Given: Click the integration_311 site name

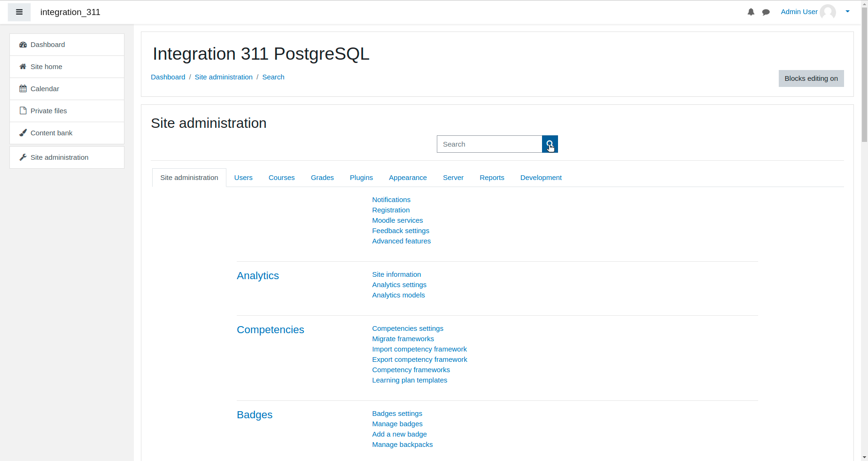Looking at the screenshot, I should click(70, 12).
